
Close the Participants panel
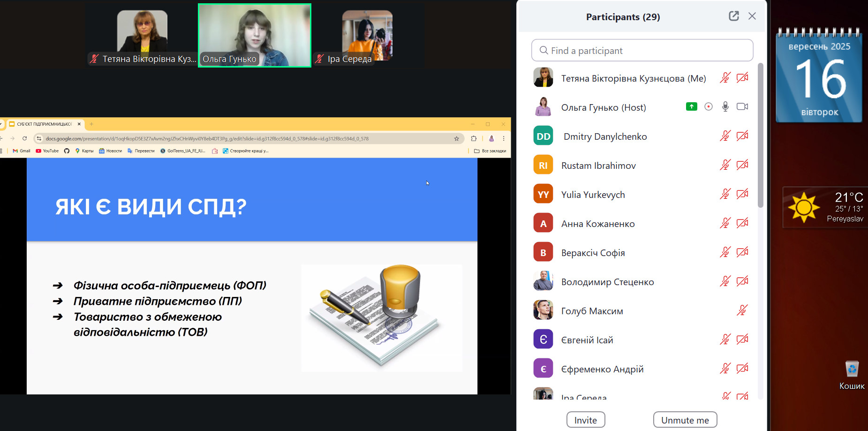(752, 16)
